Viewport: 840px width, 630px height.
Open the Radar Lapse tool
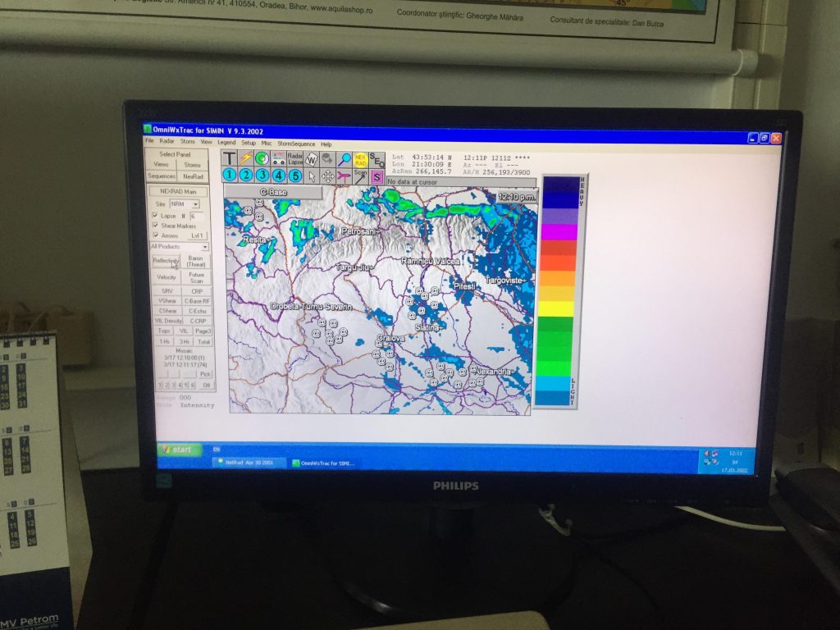tap(294, 158)
